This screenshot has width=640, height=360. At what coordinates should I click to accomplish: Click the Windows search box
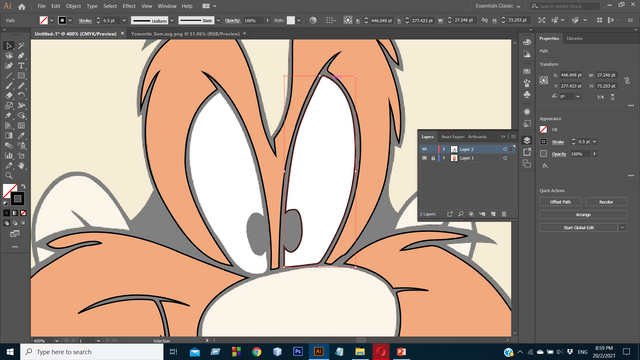coord(92,351)
